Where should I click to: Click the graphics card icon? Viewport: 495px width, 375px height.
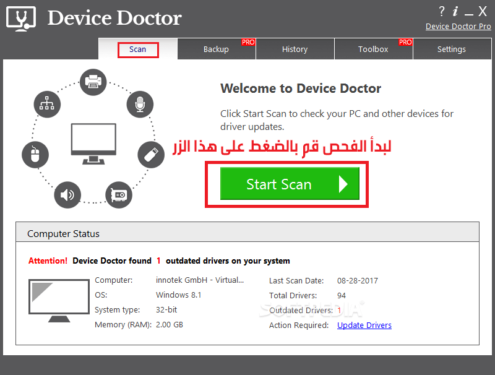[119, 195]
